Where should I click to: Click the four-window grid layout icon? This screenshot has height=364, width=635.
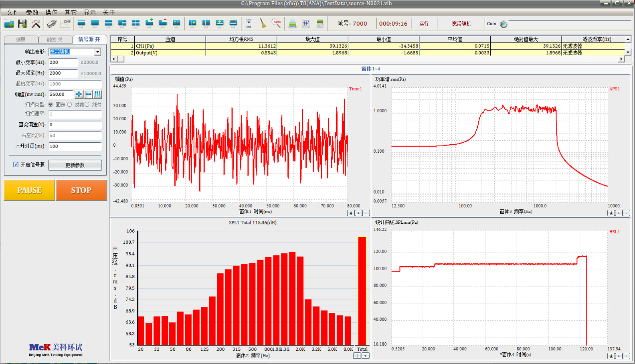click(x=135, y=23)
